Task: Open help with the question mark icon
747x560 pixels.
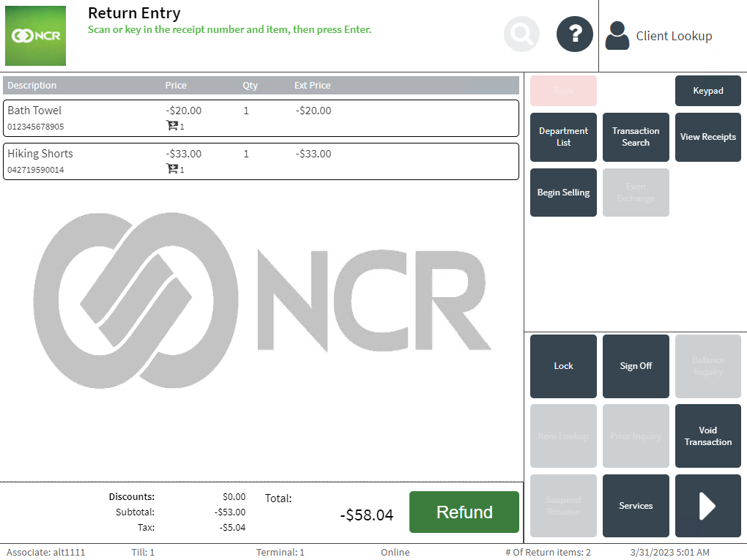Action: [575, 34]
